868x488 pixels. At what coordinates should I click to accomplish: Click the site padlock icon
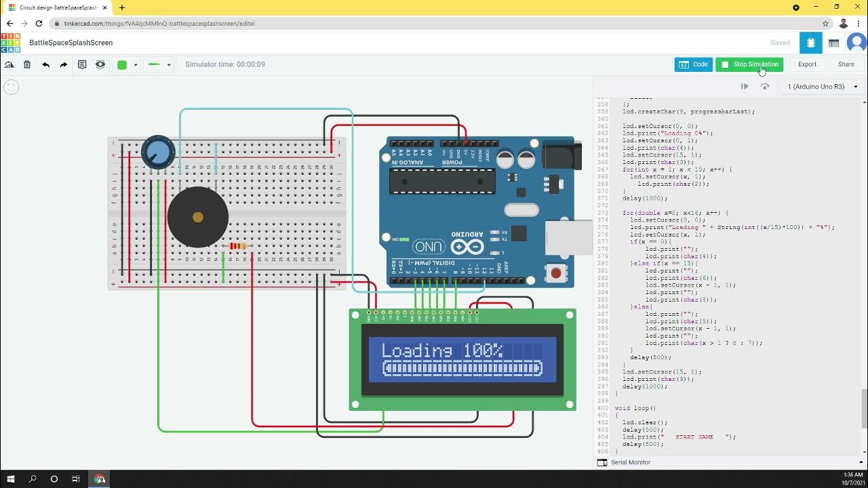tap(59, 23)
